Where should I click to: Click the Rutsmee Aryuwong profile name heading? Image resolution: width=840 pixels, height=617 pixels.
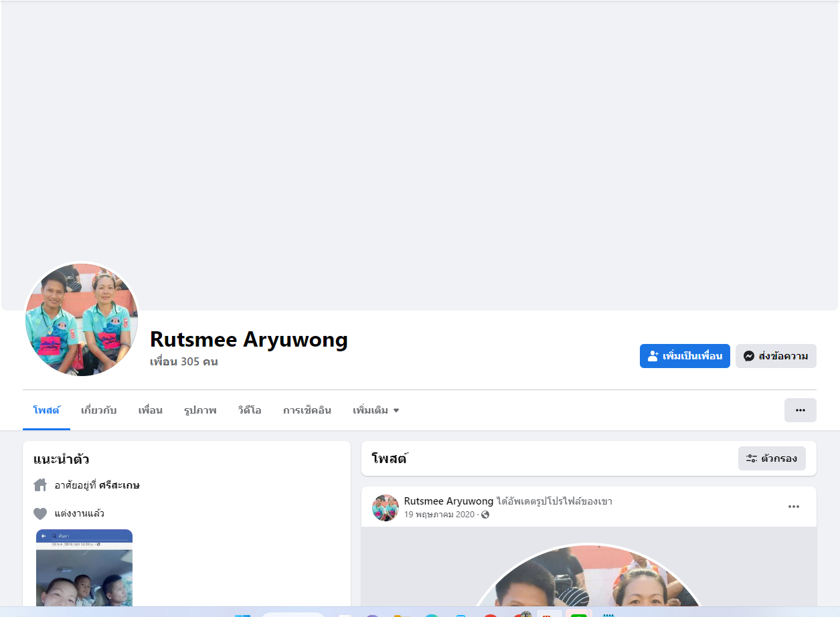[249, 339]
